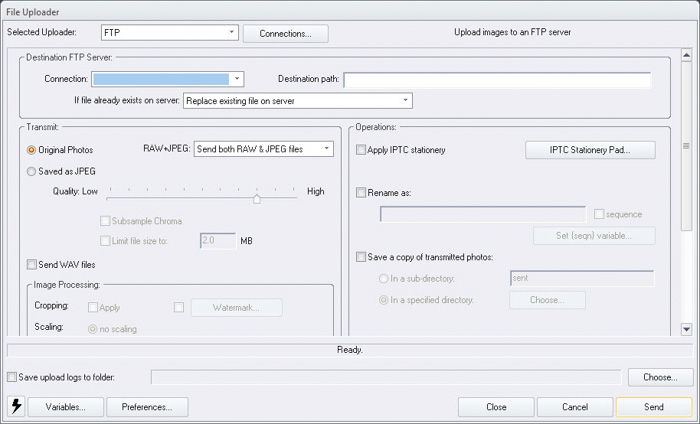Open the If file already exists dropdown
Viewport: 700px width, 424px height.
click(298, 100)
